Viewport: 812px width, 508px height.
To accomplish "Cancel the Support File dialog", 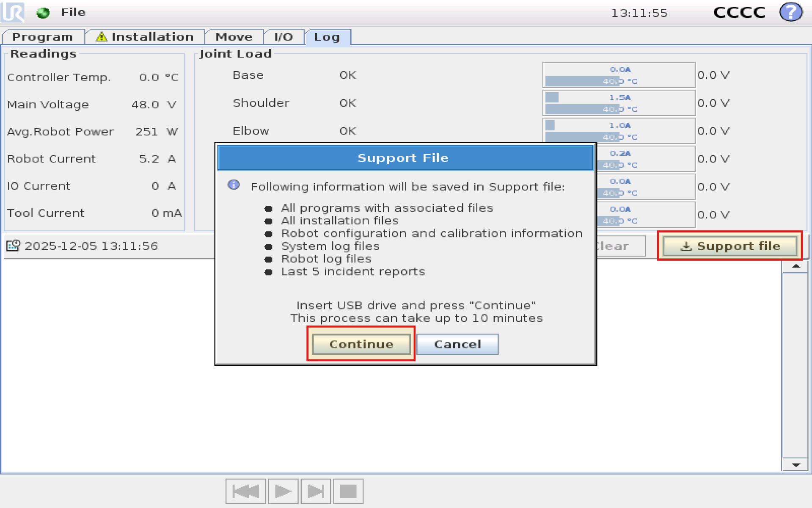I will coord(457,344).
